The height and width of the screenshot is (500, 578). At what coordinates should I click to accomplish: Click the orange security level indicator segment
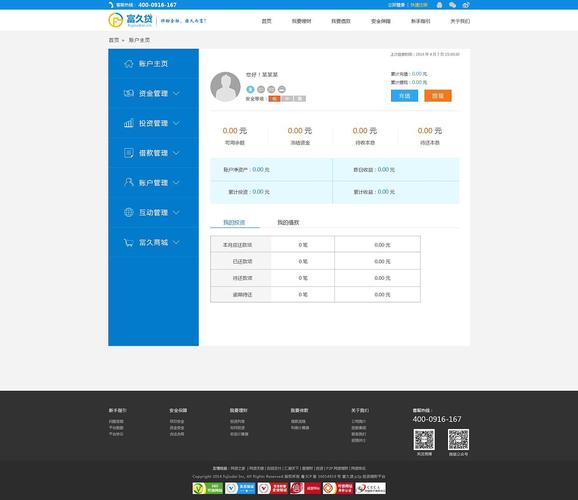click(274, 98)
